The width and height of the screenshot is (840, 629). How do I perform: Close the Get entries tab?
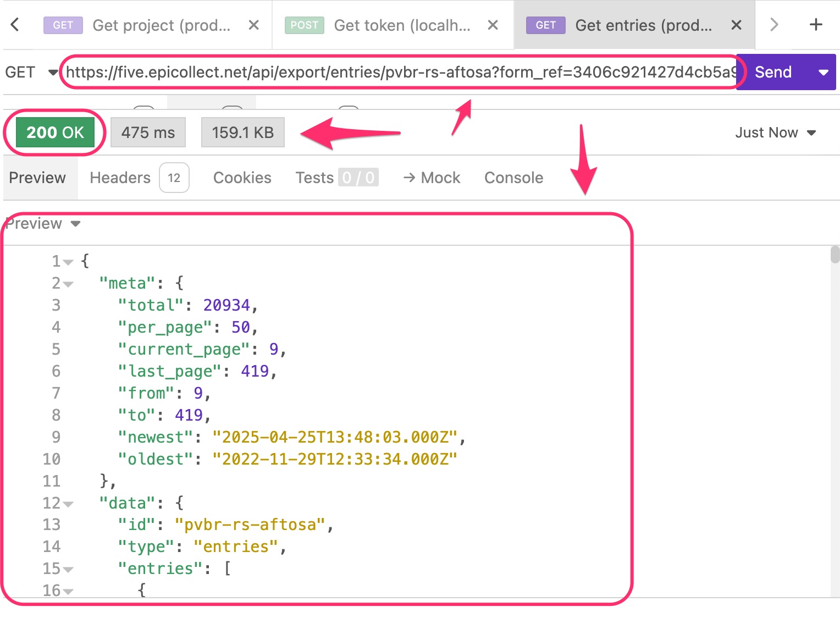(x=736, y=25)
